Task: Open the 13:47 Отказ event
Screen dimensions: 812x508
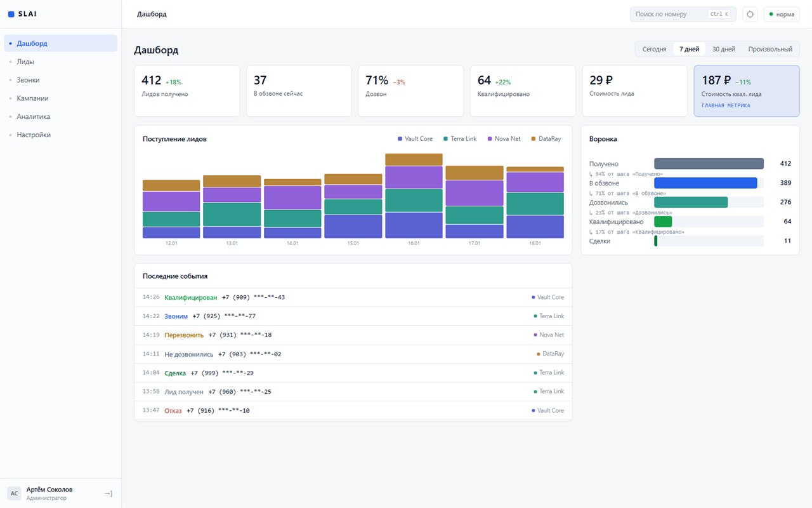Action: click(x=353, y=410)
